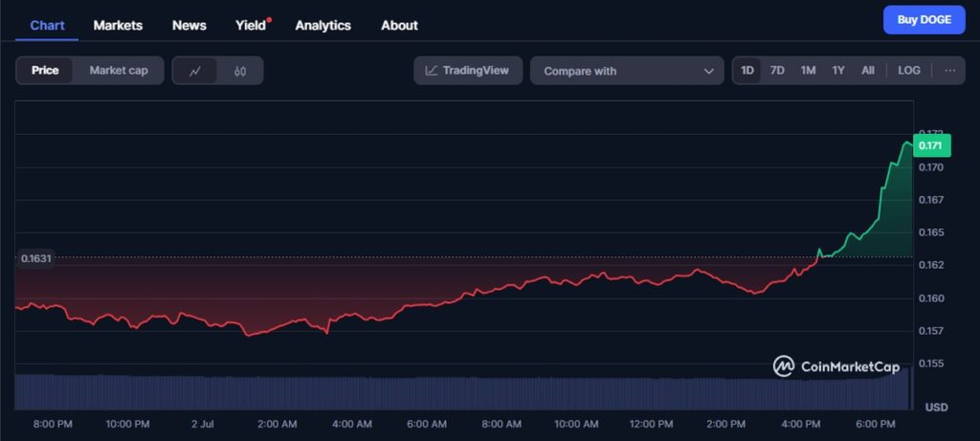Click the 0.165 y-axis label
Image resolution: width=980 pixels, height=441 pixels.
click(930, 232)
